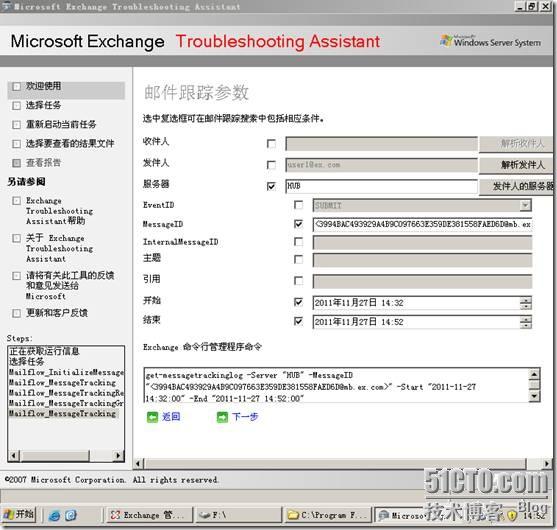Viewport: 557px width, 530px height.
Task: Uncheck the 结束 end time checkbox
Action: 299,321
